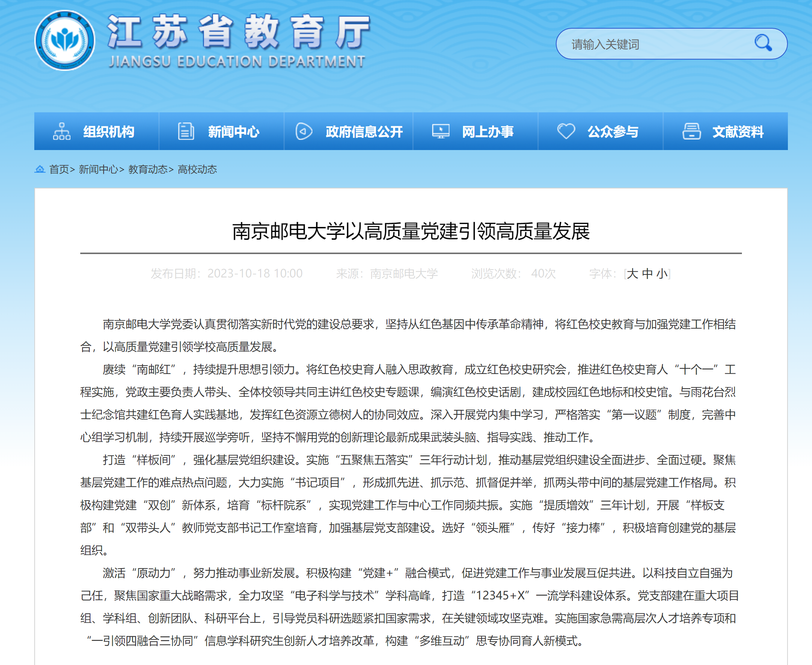Click the circular icon beside 政府信息公开
Viewport: 812px width, 665px height.
click(304, 132)
